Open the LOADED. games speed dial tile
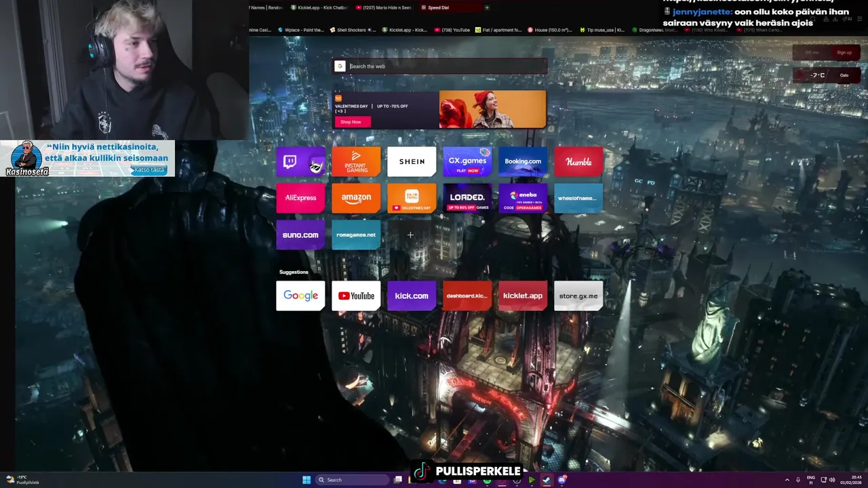The height and width of the screenshot is (488, 868). [x=467, y=198]
